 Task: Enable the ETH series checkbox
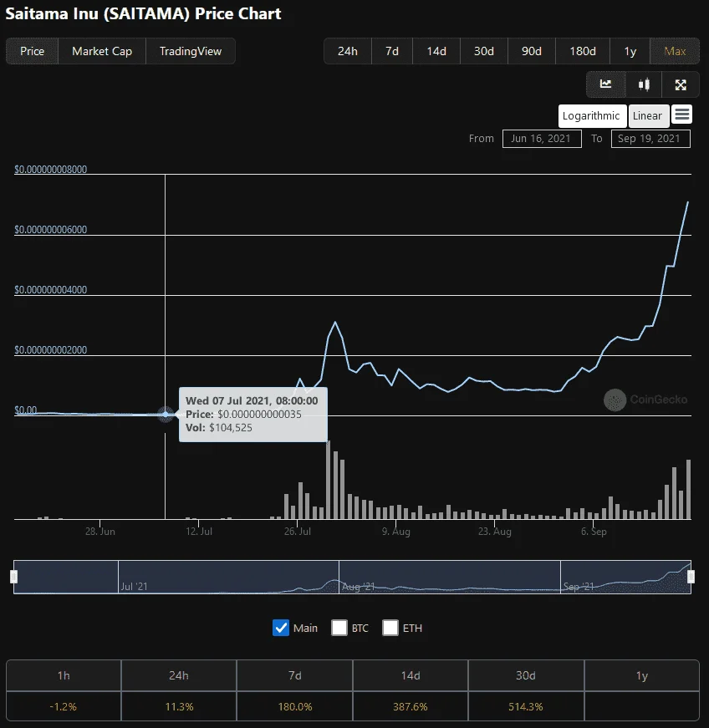pos(390,628)
